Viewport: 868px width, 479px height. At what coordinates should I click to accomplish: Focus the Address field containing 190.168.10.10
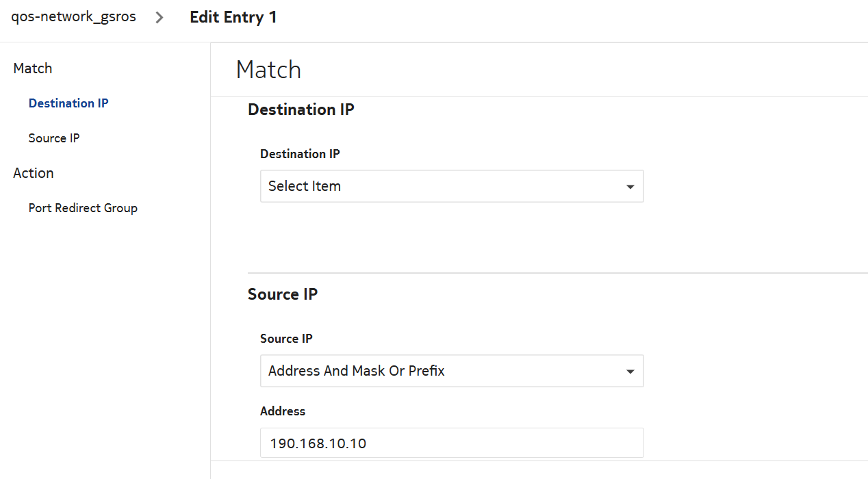(451, 443)
